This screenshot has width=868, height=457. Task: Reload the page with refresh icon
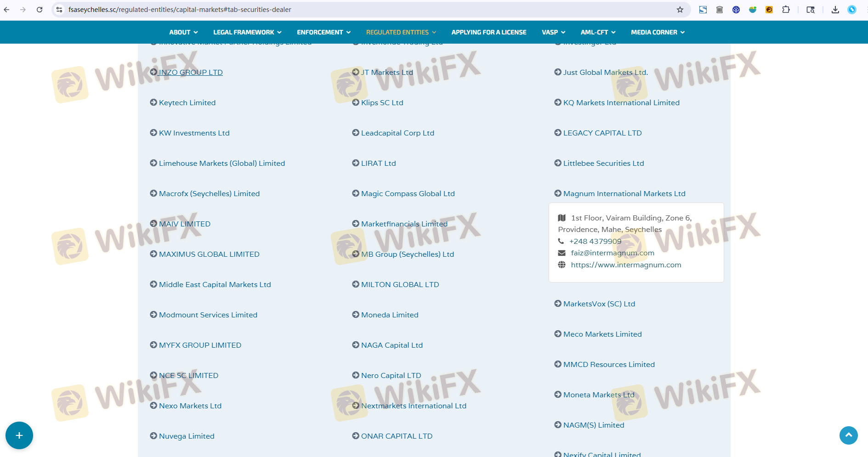click(x=40, y=10)
